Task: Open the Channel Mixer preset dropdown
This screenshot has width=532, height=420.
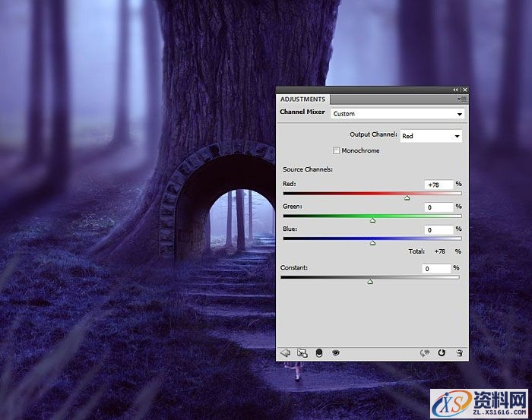Action: pyautogui.click(x=397, y=113)
